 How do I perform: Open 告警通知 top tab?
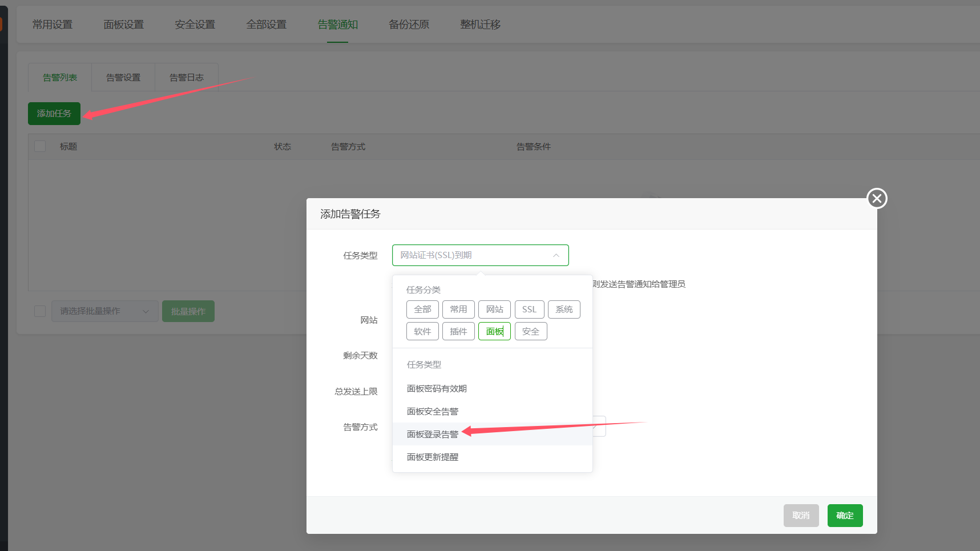click(x=338, y=25)
